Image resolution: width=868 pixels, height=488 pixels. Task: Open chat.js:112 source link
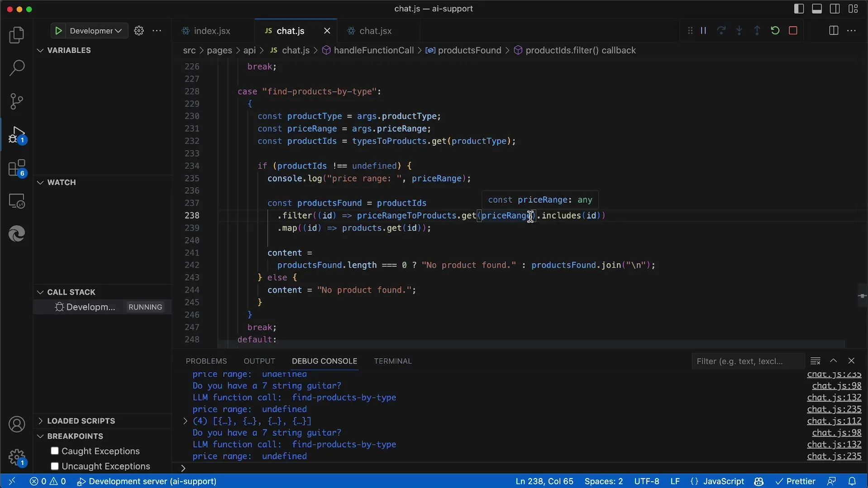[834, 421]
